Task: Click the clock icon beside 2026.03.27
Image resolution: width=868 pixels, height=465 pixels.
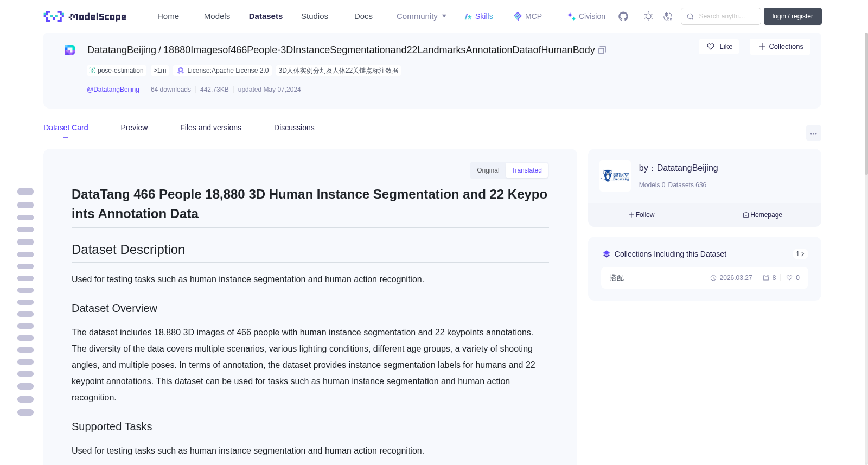Action: 713,278
